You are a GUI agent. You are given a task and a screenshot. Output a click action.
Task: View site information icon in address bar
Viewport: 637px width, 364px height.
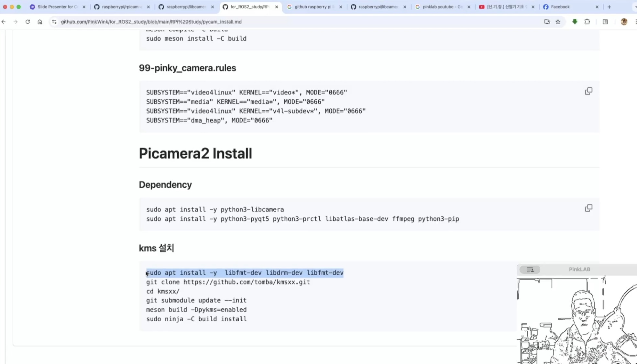pos(54,22)
